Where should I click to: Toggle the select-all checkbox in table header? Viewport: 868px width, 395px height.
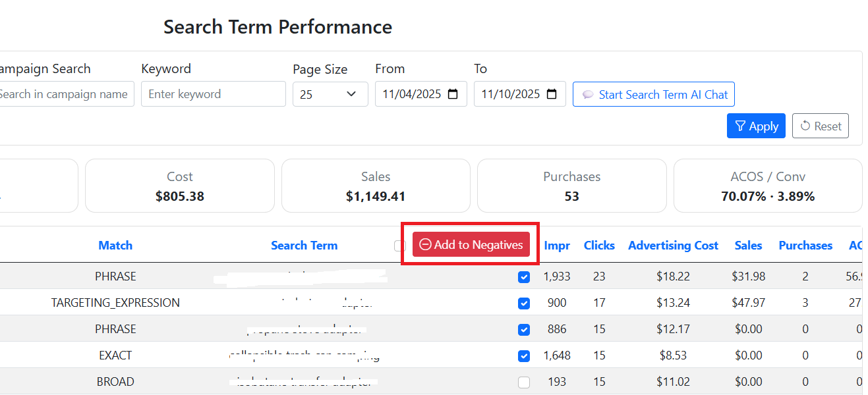399,246
